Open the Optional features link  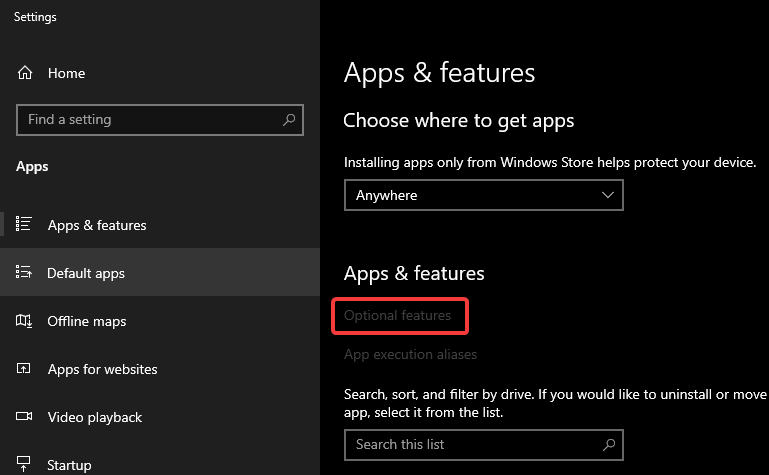[x=398, y=316]
